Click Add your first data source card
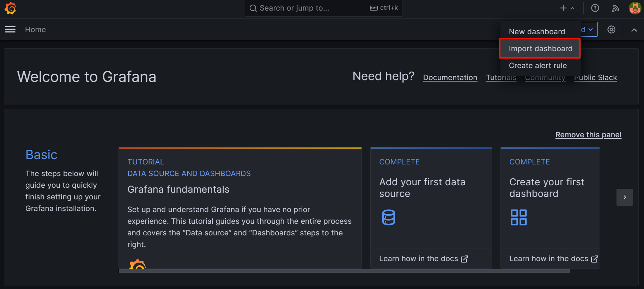 tap(431, 208)
